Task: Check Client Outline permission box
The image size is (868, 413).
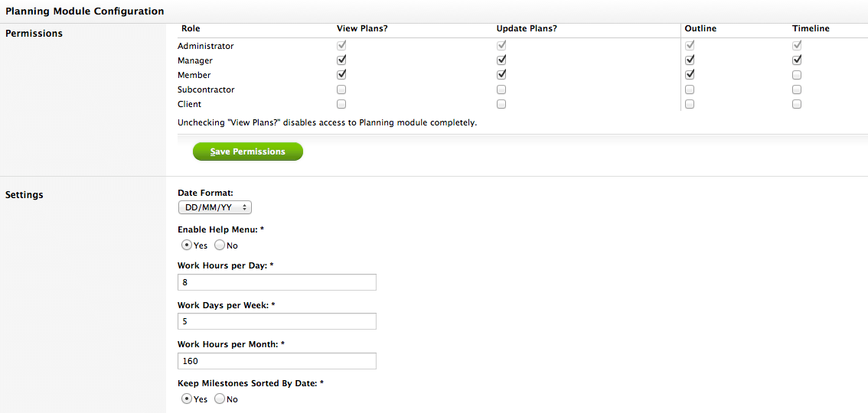Action: (x=690, y=104)
